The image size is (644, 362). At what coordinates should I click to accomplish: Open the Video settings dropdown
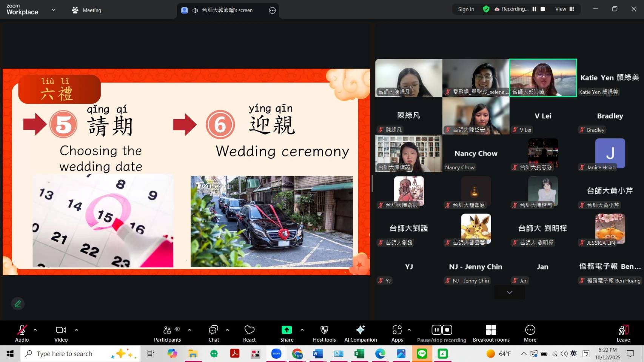[76, 329]
